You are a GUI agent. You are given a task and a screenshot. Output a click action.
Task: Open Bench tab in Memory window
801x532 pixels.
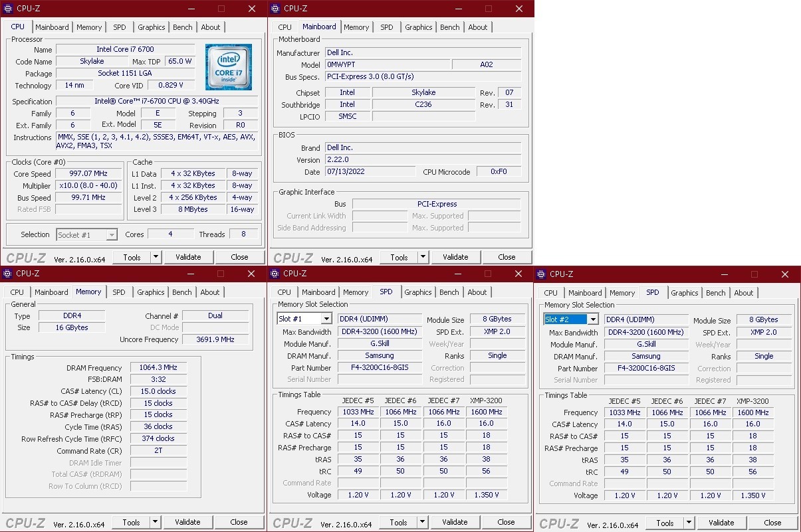[x=182, y=292]
